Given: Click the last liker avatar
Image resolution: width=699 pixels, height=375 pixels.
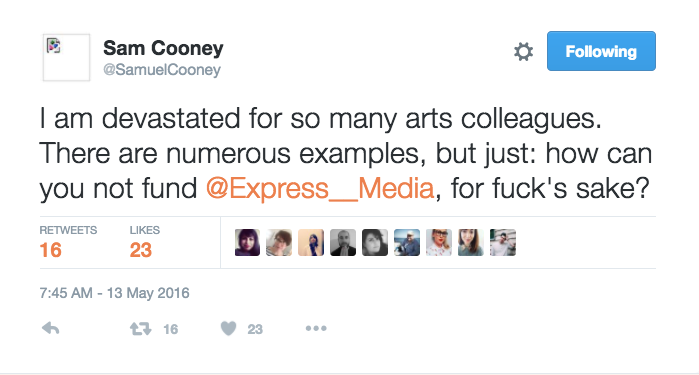Looking at the screenshot, I should [503, 243].
